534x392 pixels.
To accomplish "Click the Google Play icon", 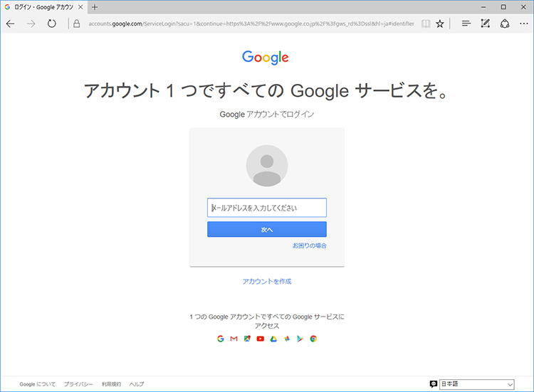I will pyautogui.click(x=300, y=339).
